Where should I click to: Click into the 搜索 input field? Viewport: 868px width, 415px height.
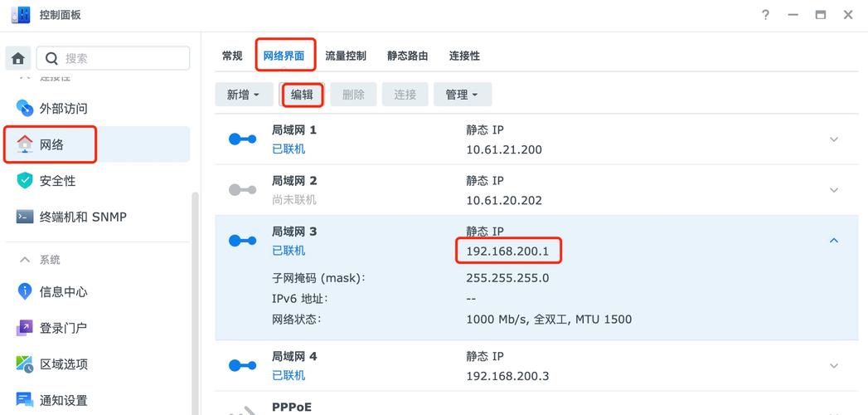point(113,58)
